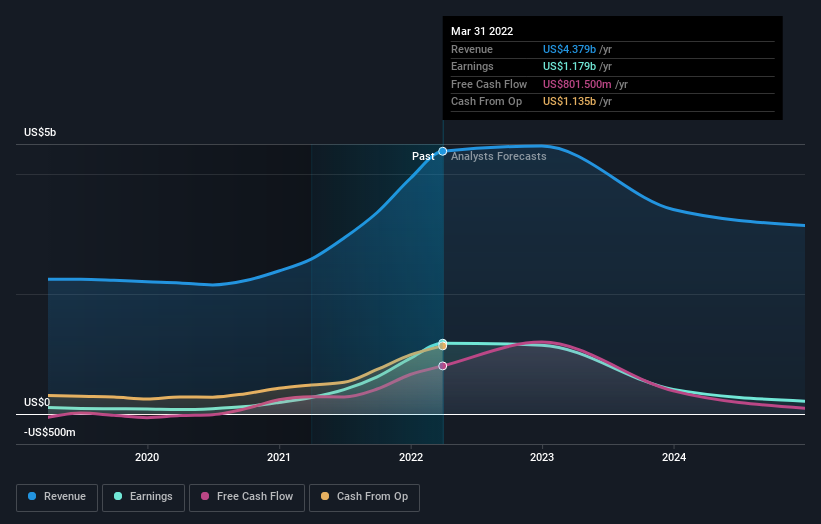Click the -US$500m y-axis label
The image size is (821, 524).
tap(50, 432)
